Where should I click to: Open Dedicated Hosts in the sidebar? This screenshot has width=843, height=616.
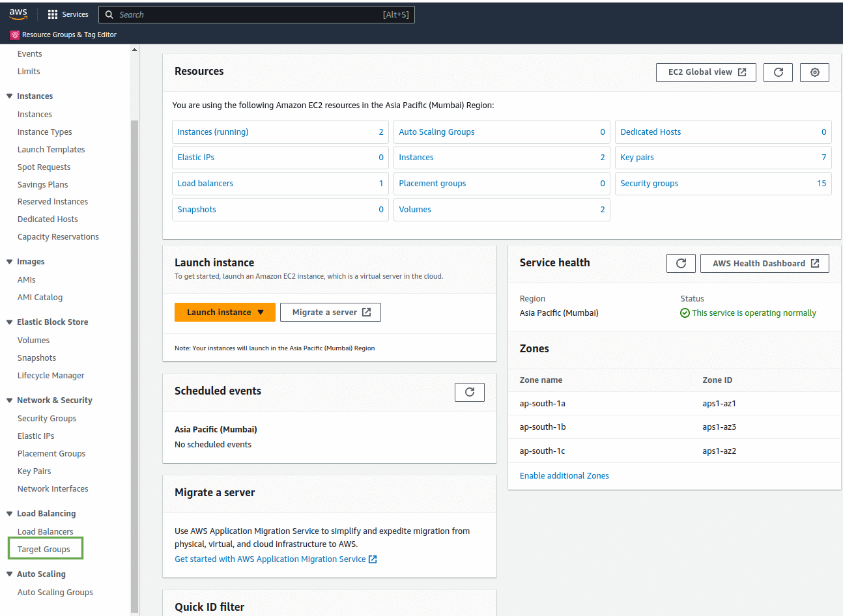[48, 219]
